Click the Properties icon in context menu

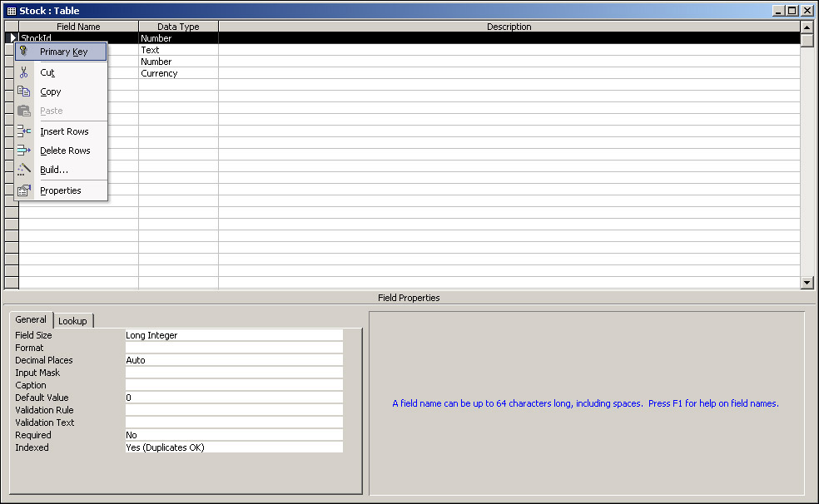[x=24, y=190]
